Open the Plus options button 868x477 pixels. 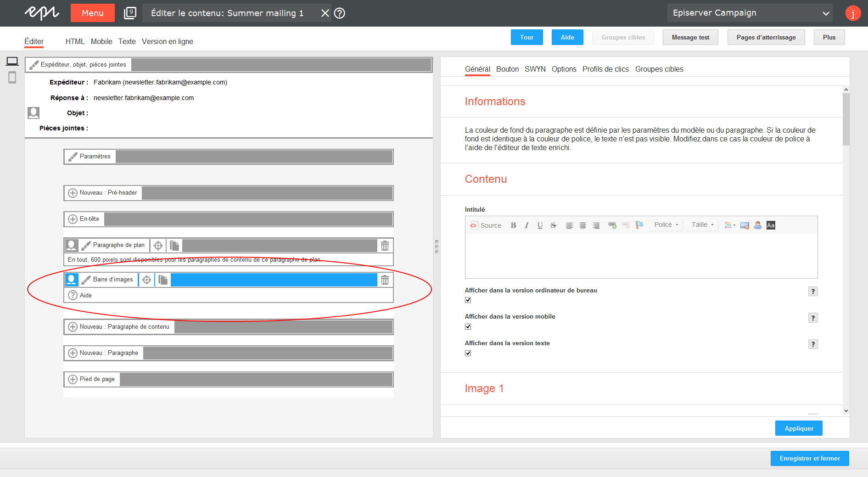pos(829,37)
